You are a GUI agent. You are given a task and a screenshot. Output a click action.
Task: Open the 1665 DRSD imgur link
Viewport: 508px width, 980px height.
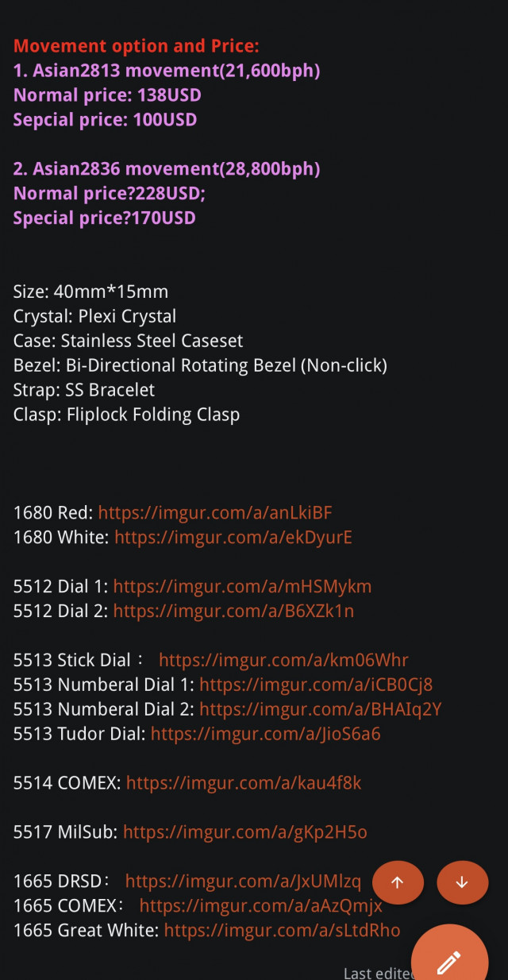[243, 882]
